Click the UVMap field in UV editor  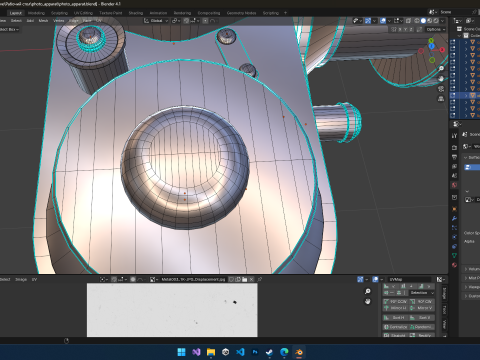pos(409,279)
